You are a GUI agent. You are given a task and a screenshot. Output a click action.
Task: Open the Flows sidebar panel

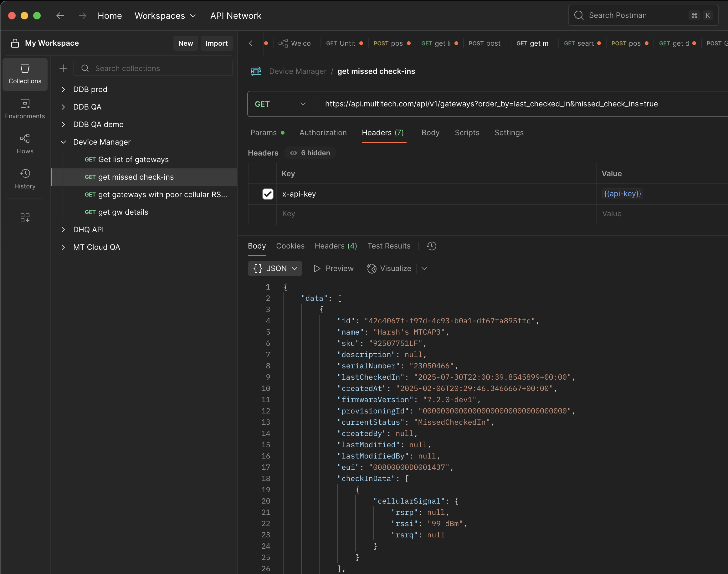pyautogui.click(x=25, y=144)
